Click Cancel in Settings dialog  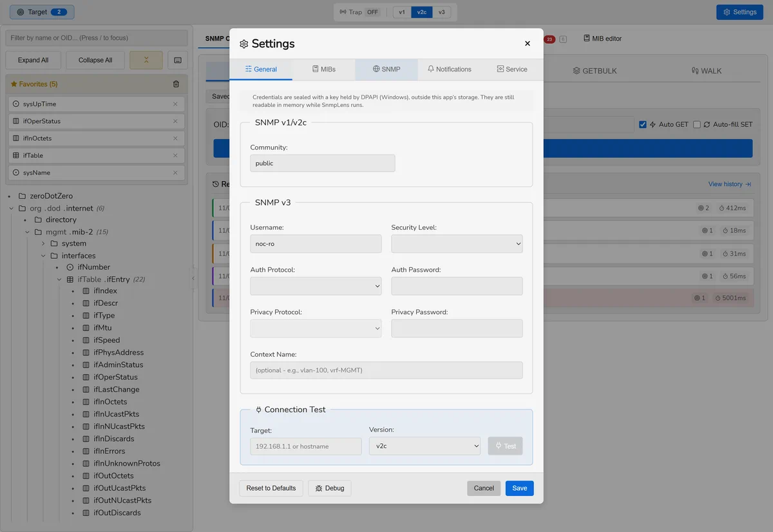484,488
